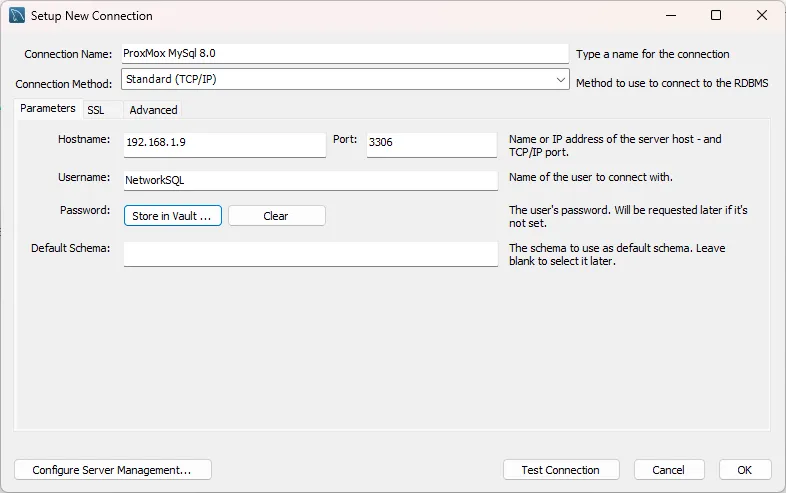Click the 'Password:' label

85,210
